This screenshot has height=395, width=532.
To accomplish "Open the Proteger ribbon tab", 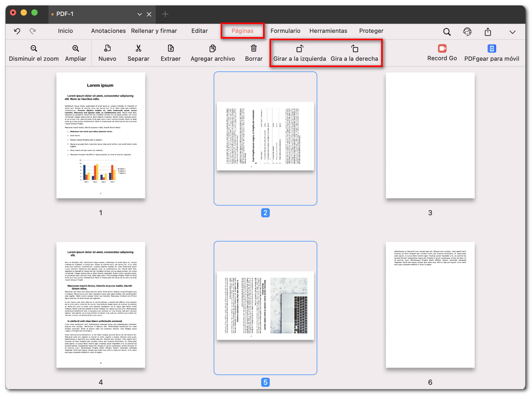I will click(x=371, y=31).
